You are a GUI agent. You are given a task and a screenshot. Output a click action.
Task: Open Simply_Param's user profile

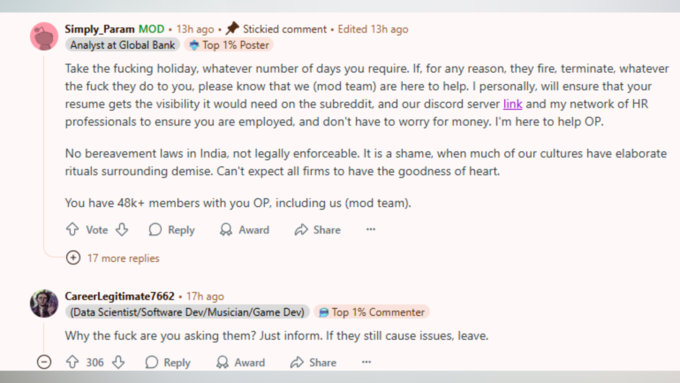100,29
